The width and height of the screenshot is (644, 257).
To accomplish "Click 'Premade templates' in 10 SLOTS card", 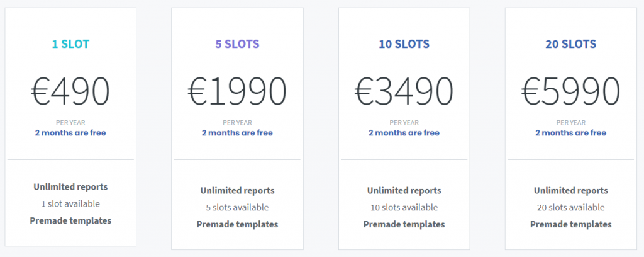I will point(404,224).
